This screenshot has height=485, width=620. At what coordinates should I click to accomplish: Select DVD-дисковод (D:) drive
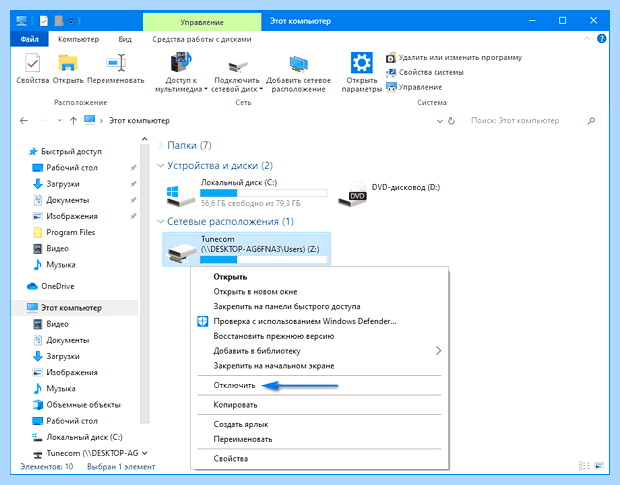[x=389, y=193]
